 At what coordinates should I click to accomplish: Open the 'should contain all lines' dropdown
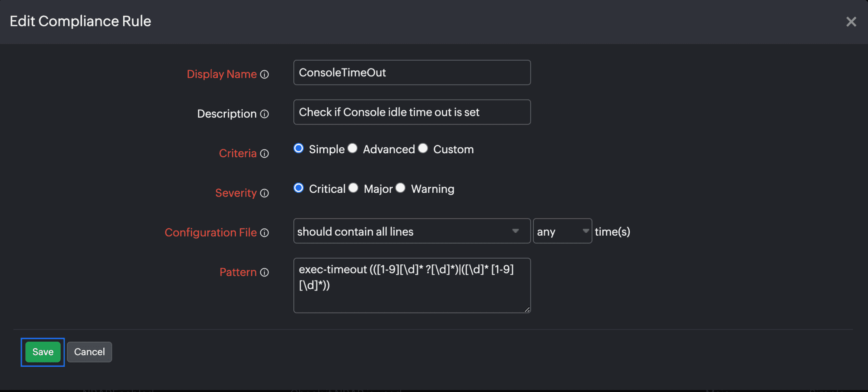point(412,231)
